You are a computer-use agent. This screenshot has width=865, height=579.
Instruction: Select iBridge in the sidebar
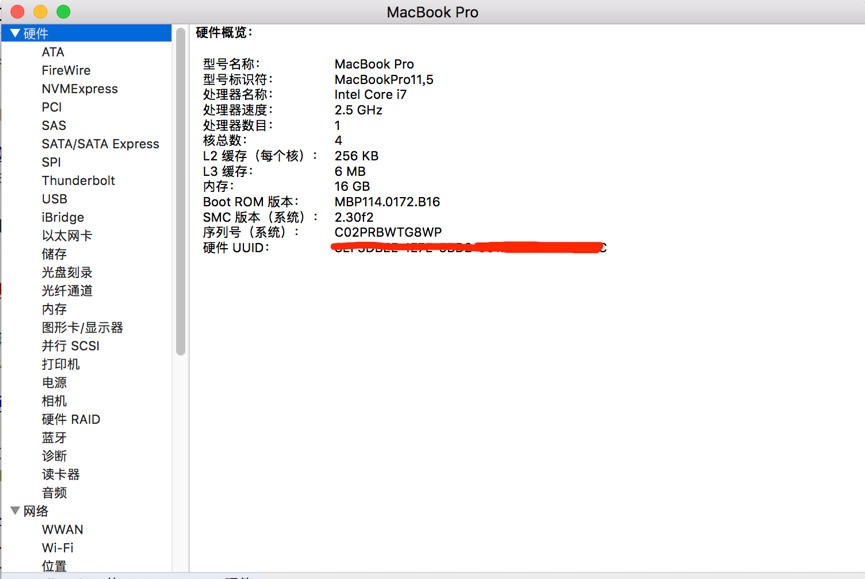(63, 217)
